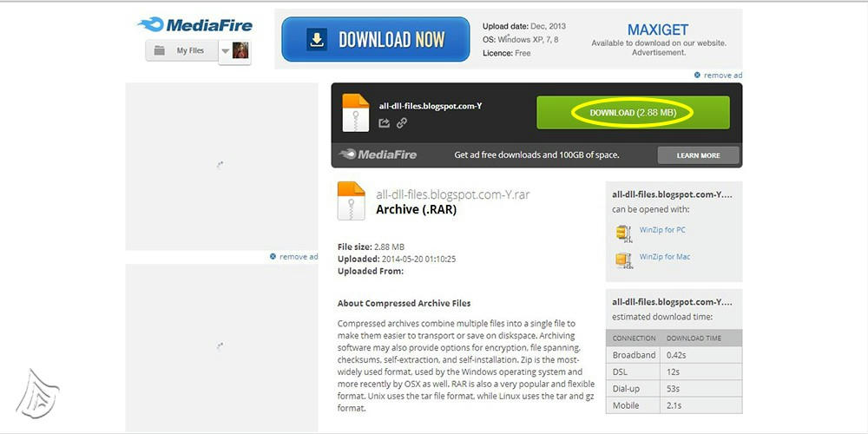
Task: Copy link via the chain icon
Action: [402, 123]
